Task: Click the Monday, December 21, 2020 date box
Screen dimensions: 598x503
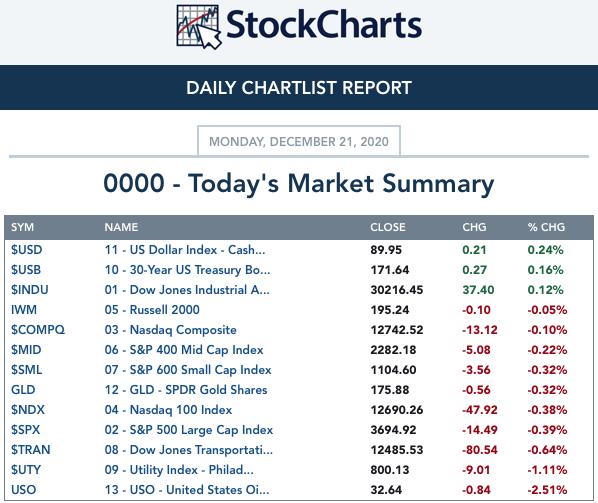Action: pos(299,141)
